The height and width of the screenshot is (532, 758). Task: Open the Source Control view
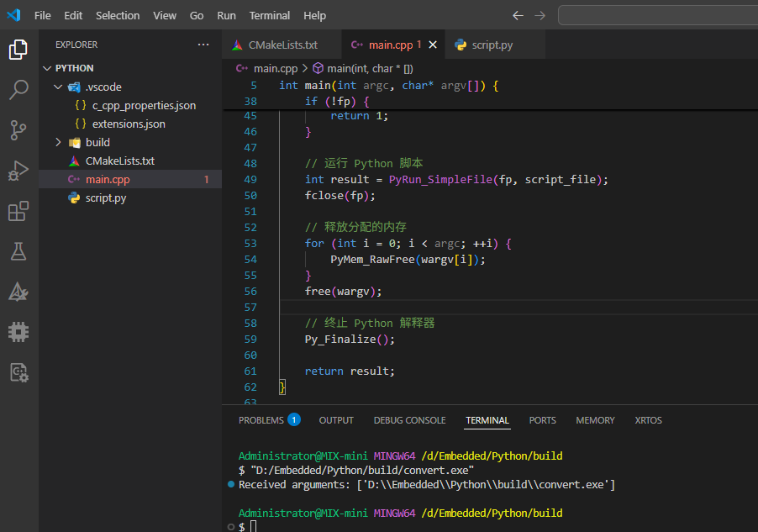(18, 130)
